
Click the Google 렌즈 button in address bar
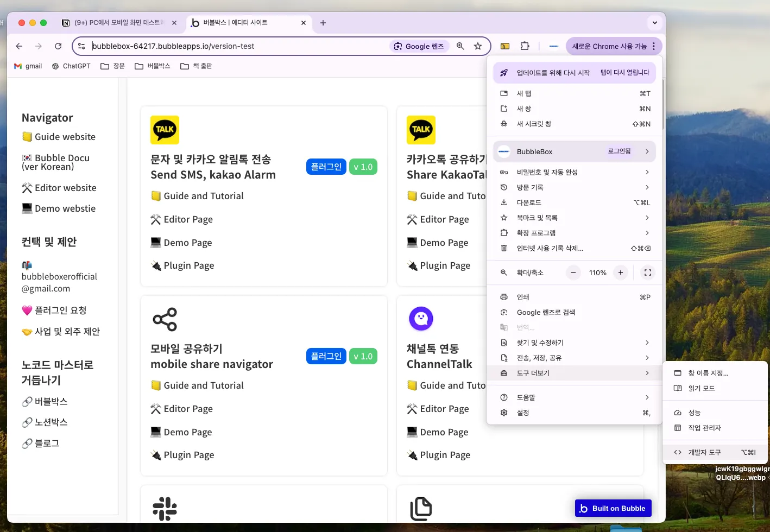click(419, 46)
